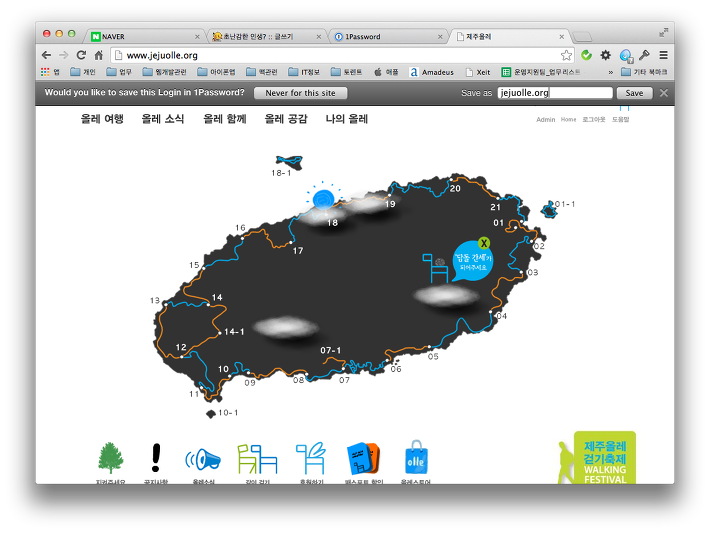
Task: Close the NAVER tab
Action: 197,37
